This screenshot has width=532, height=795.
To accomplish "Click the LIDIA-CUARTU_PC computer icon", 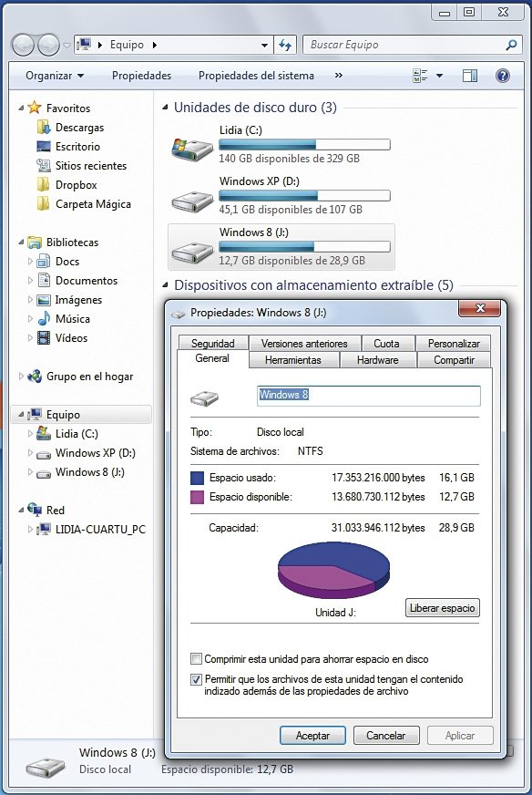I will 44,529.
